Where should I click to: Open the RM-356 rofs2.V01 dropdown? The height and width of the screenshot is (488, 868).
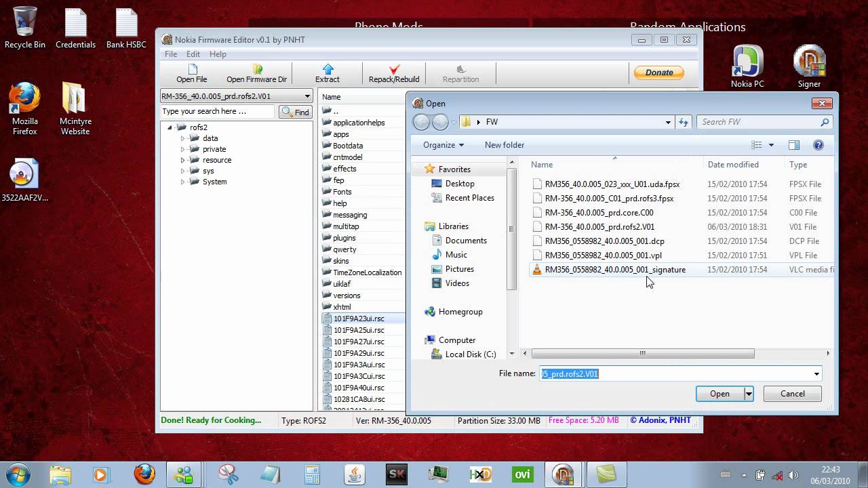(x=236, y=96)
